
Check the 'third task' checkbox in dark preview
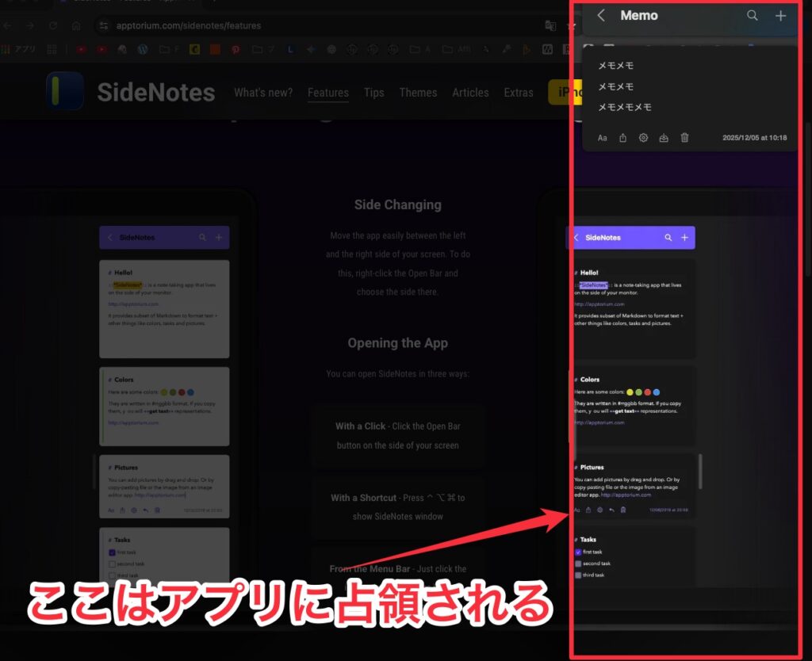coord(578,575)
